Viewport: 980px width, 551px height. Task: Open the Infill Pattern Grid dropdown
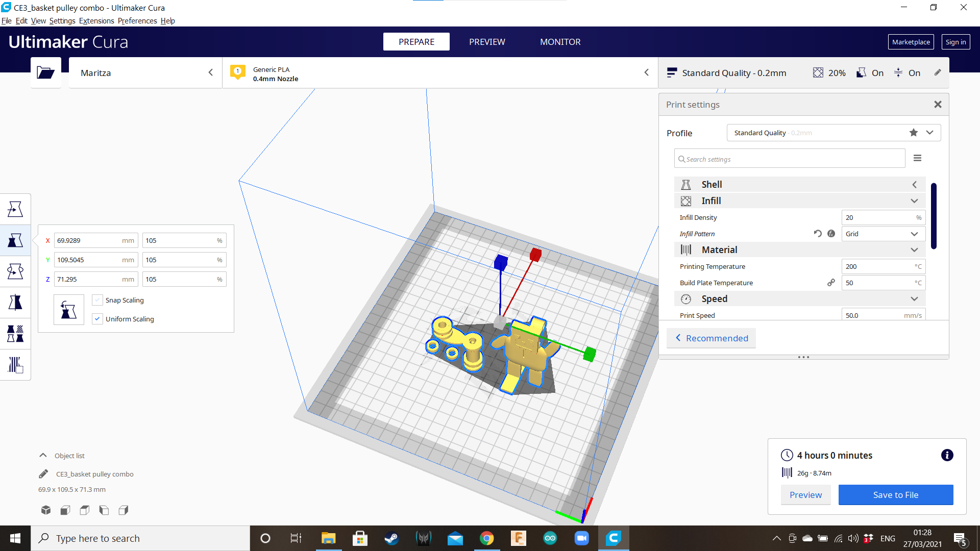883,234
